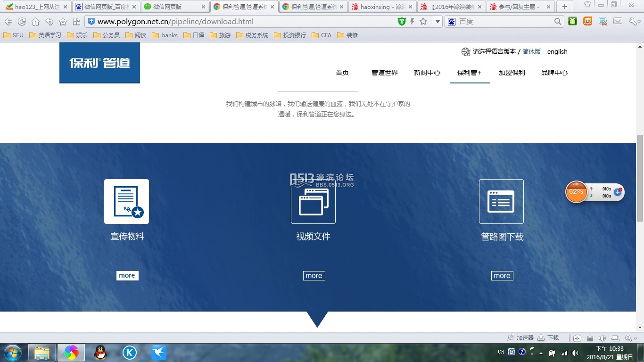Viewport: 644px width, 362px height.
Task: Click the green ¥ rebate toolbar icon
Action: (572, 21)
